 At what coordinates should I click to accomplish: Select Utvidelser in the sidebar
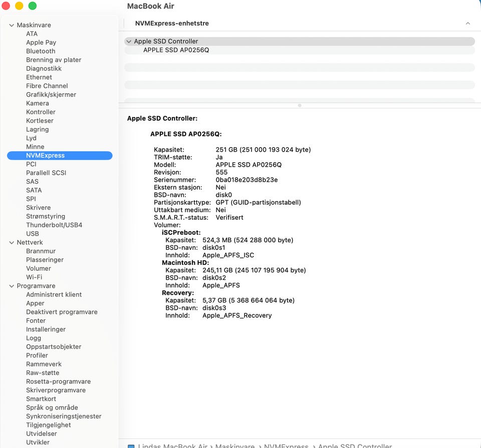coord(42,433)
